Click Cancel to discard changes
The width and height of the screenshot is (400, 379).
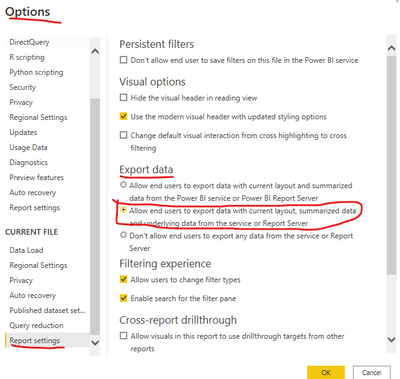(x=371, y=372)
